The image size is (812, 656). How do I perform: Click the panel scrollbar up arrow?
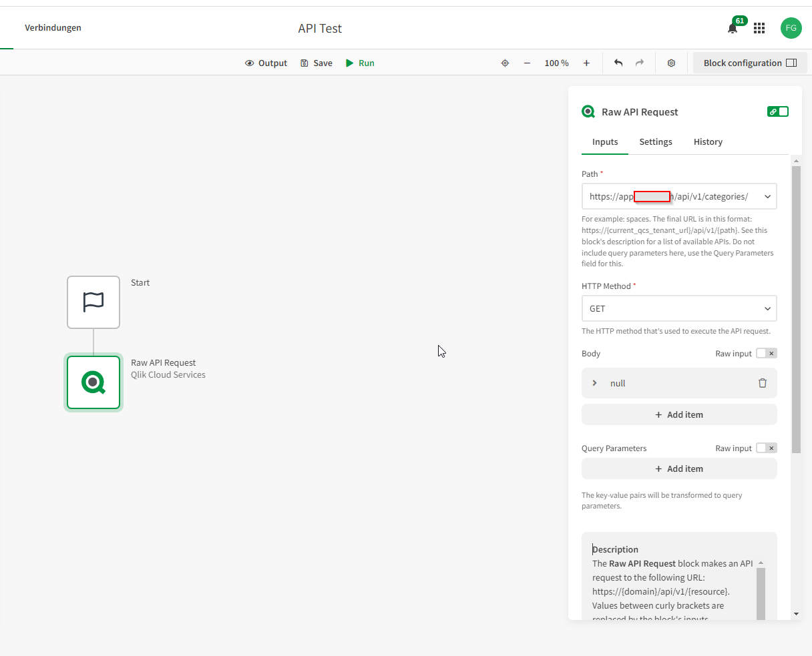(796, 161)
